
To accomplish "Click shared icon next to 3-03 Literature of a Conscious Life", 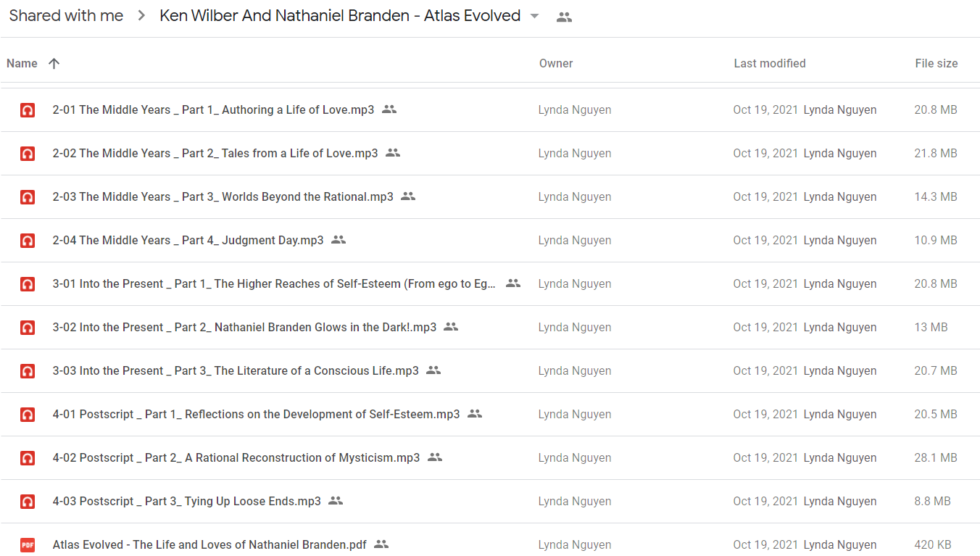I will 433,370.
